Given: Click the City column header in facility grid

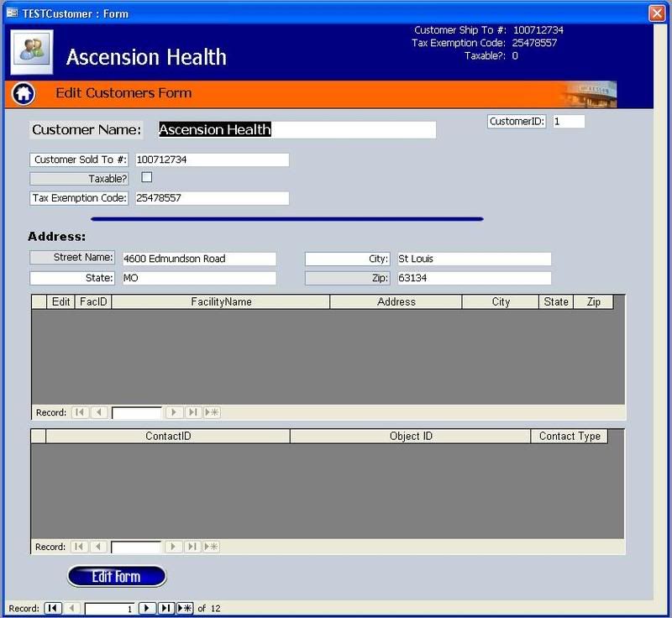Looking at the screenshot, I should click(x=501, y=301).
